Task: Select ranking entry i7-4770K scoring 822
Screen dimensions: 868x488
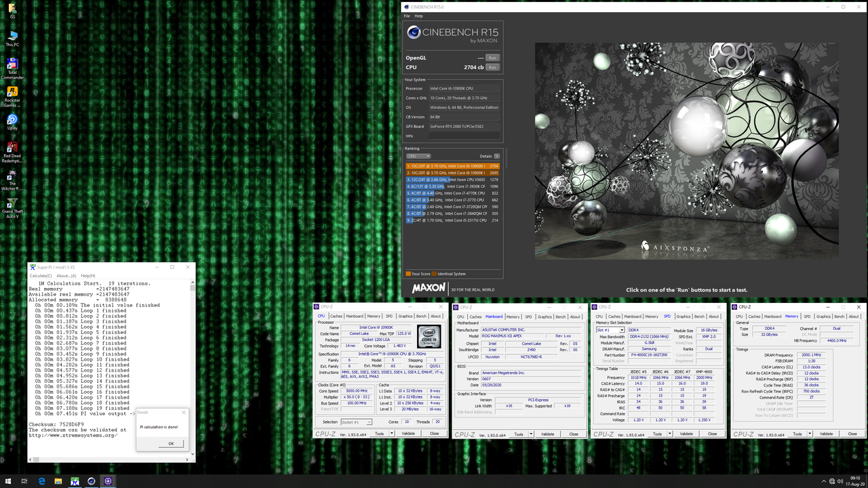Action: click(x=453, y=193)
